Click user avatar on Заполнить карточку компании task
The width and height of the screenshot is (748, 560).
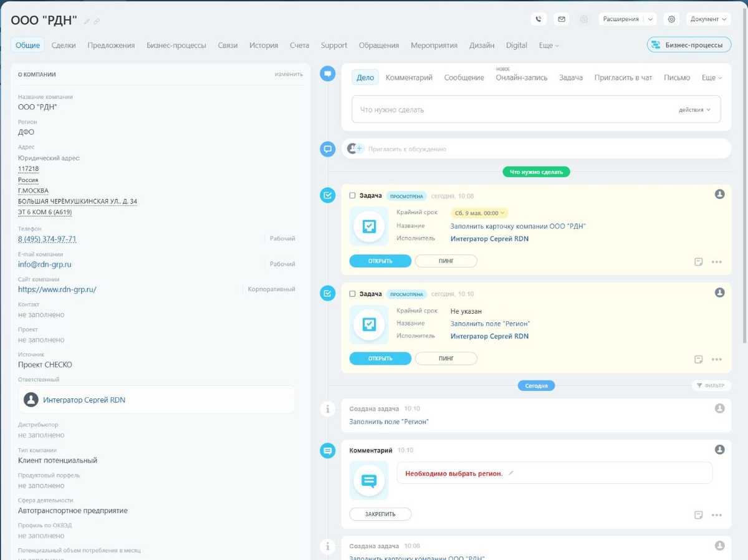click(719, 195)
